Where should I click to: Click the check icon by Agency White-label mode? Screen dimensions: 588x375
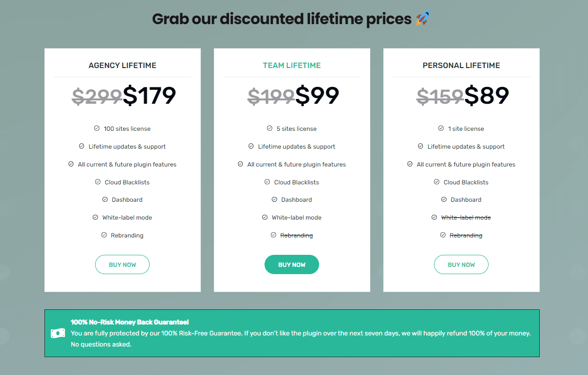(96, 217)
